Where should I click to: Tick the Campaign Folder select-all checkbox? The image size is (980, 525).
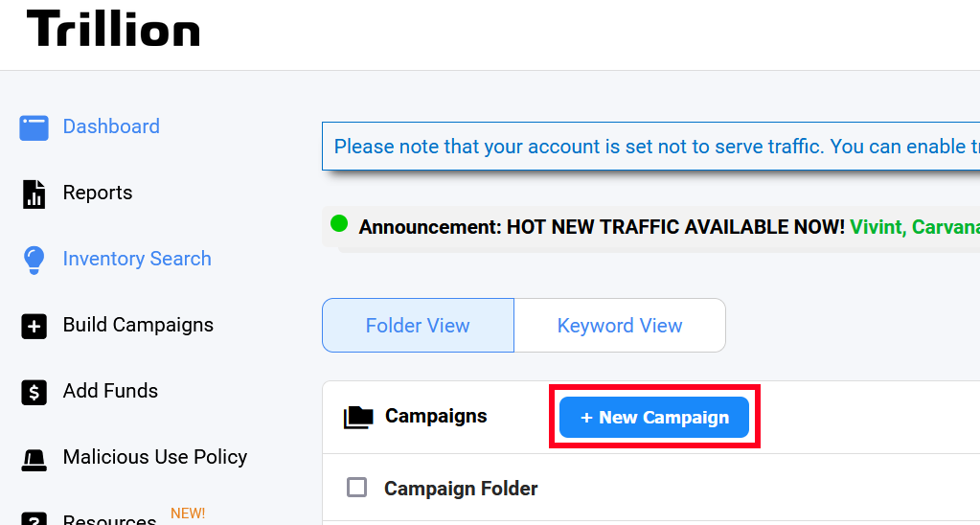pyautogui.click(x=357, y=488)
